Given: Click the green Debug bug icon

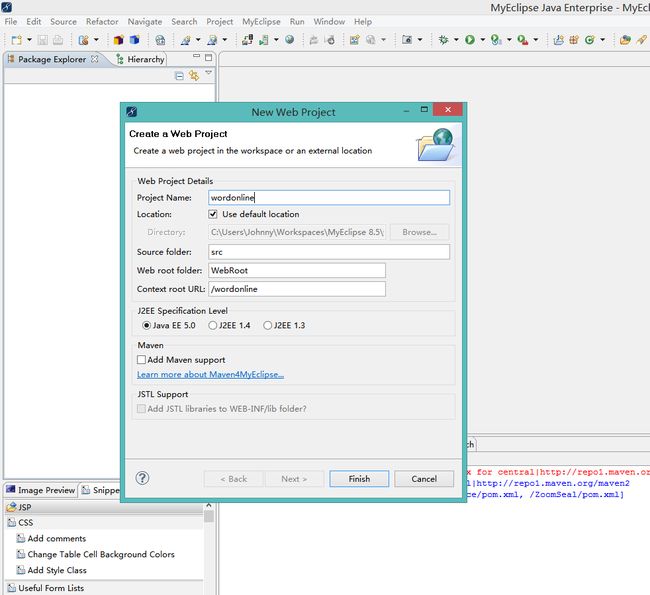Looking at the screenshot, I should point(444,40).
